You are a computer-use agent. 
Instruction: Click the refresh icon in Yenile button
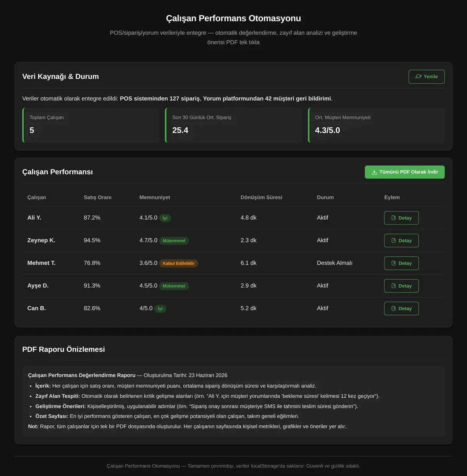418,77
